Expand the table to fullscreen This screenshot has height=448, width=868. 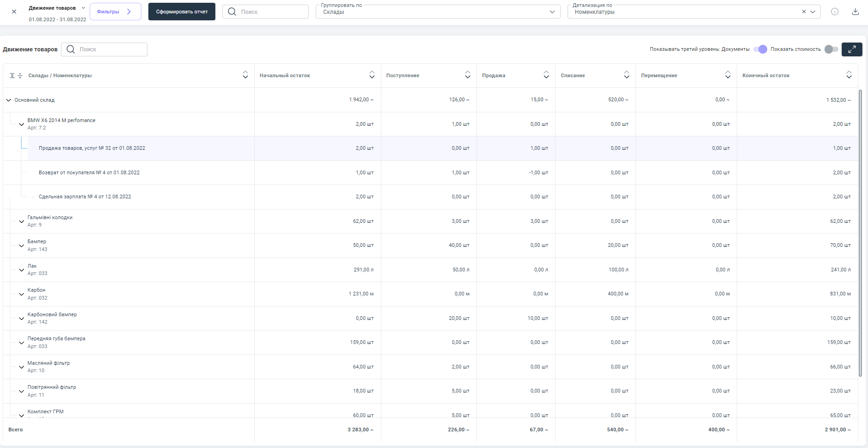pyautogui.click(x=851, y=49)
